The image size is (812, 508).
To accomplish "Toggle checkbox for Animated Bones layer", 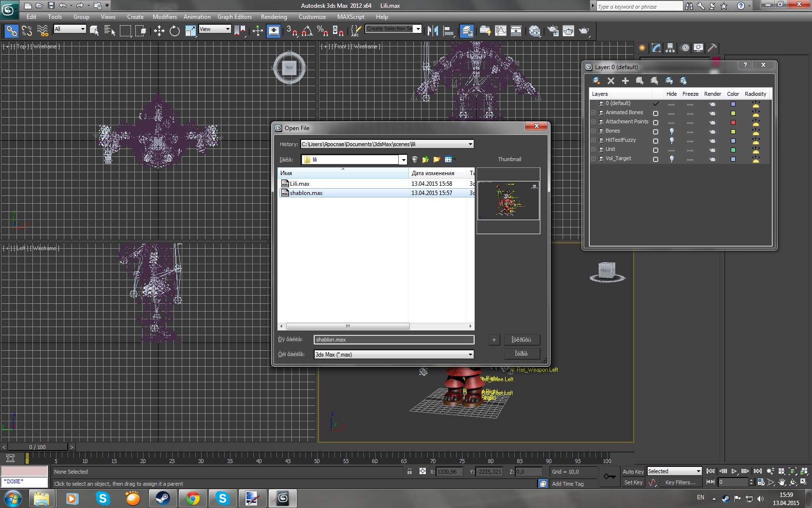I will [655, 113].
